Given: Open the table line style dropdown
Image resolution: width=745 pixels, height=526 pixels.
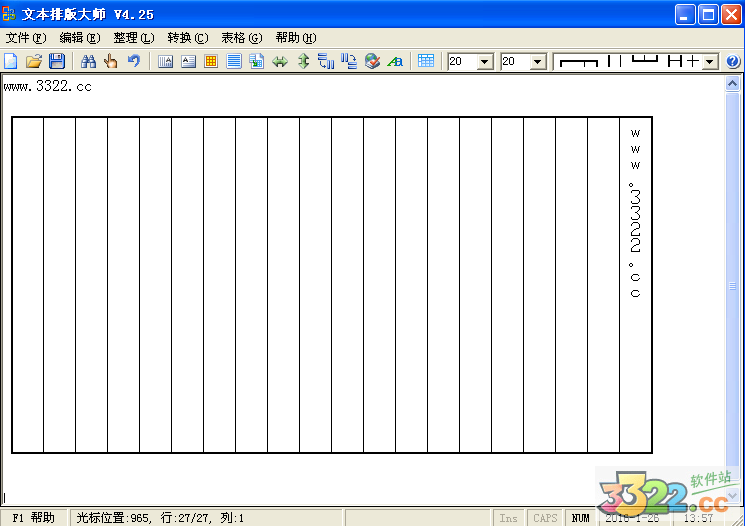Looking at the screenshot, I should (x=710, y=62).
